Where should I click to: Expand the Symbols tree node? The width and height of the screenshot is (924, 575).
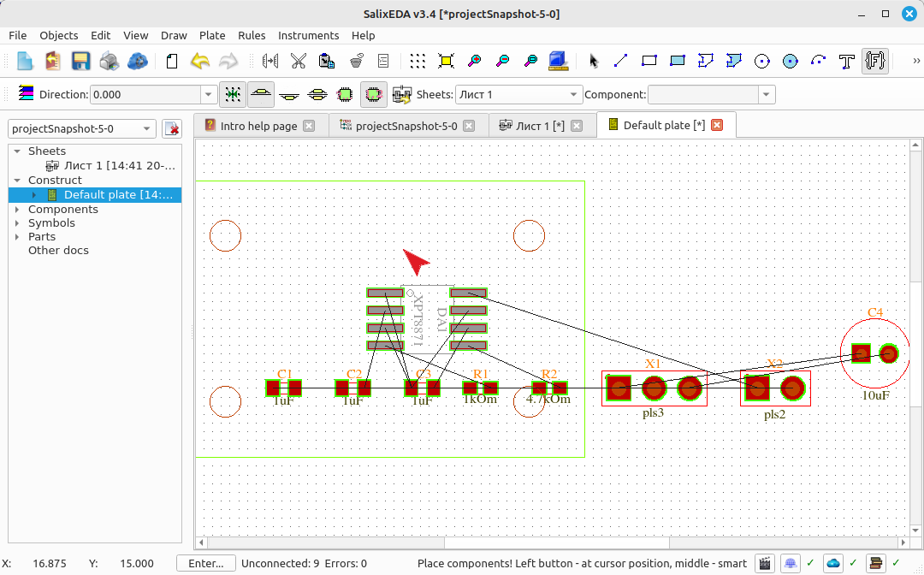pos(17,223)
